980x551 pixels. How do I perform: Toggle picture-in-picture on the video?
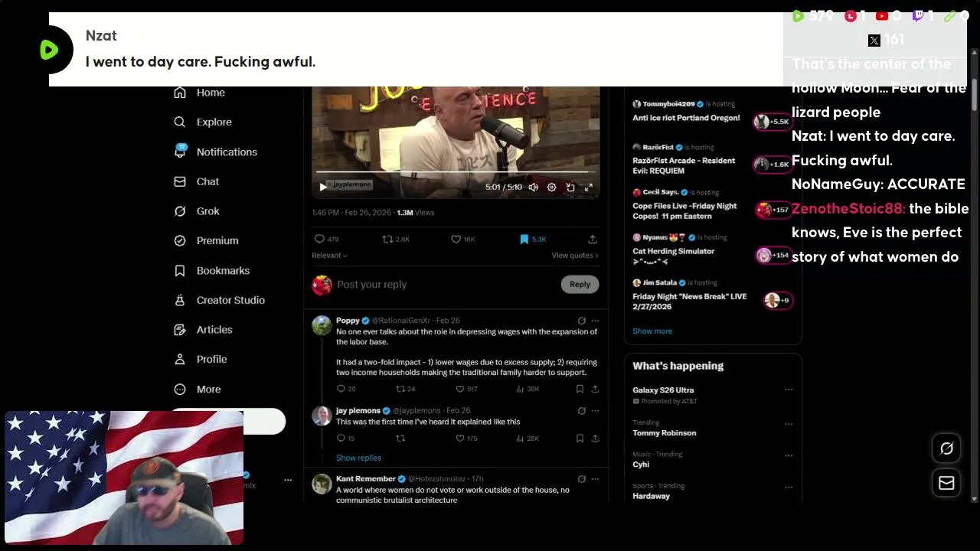(x=570, y=187)
